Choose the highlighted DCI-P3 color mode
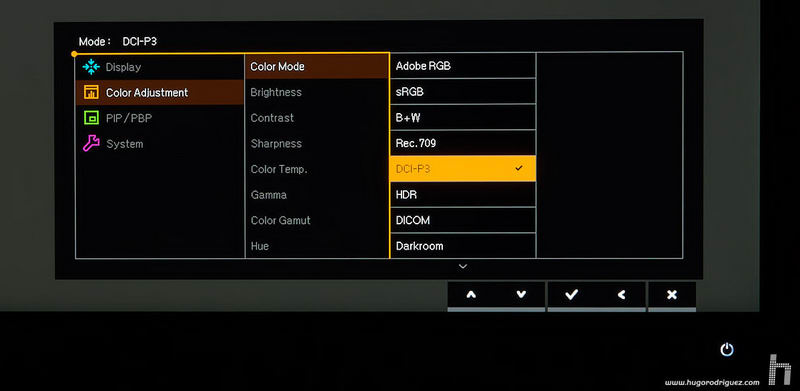 (x=463, y=168)
